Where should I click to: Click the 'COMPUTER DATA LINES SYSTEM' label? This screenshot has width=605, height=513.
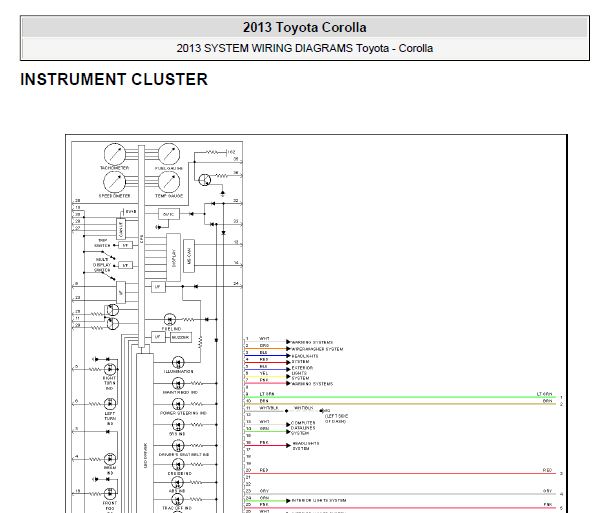303,428
